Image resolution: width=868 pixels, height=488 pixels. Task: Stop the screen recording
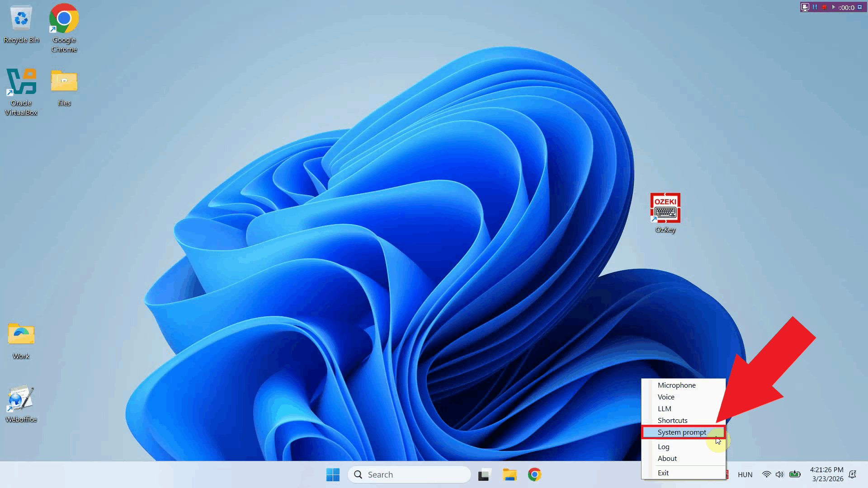pyautogui.click(x=825, y=7)
